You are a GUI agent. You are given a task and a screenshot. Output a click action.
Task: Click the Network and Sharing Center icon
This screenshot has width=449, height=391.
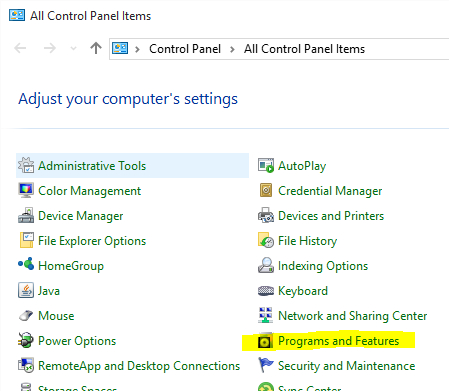pyautogui.click(x=266, y=315)
